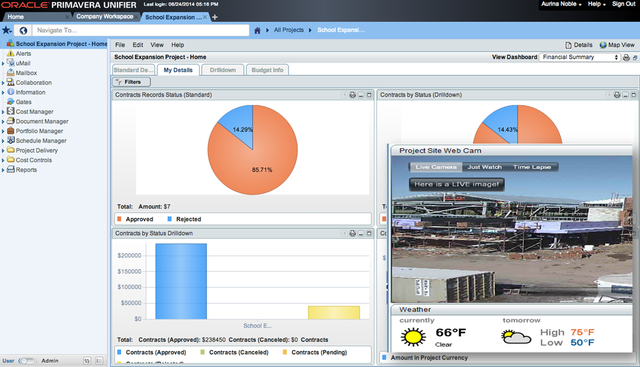
Task: Print Contracts Records Status chart
Action: tap(352, 95)
